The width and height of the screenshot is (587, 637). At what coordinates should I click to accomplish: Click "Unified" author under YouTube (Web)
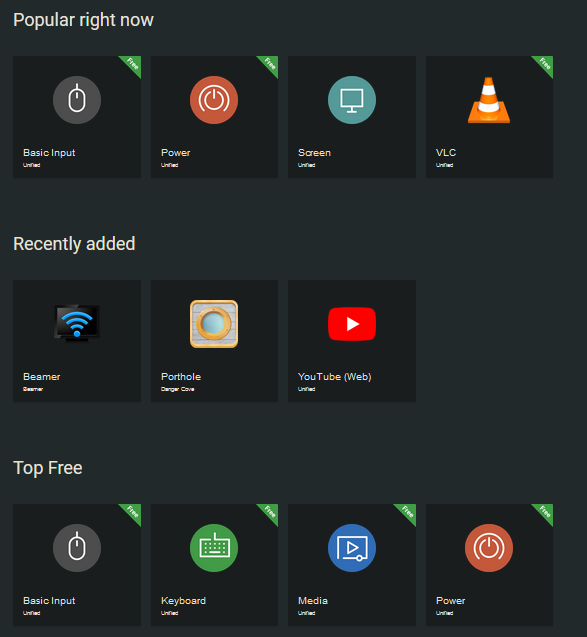click(307, 389)
